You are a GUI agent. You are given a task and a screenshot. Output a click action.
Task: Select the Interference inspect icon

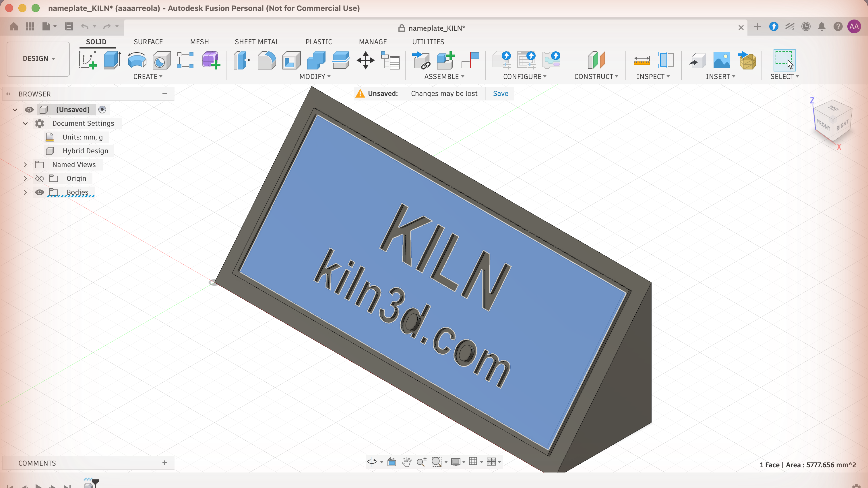[666, 60]
